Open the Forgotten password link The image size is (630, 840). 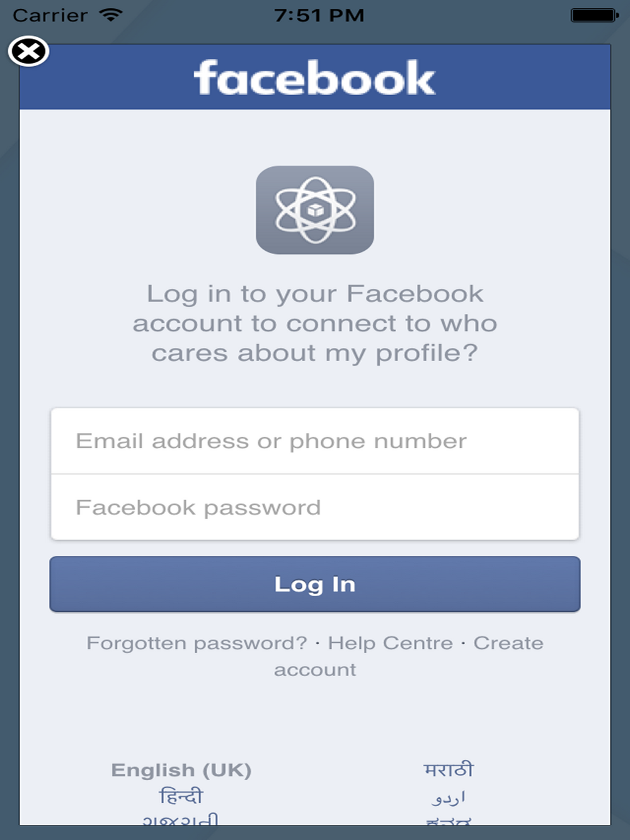click(197, 643)
